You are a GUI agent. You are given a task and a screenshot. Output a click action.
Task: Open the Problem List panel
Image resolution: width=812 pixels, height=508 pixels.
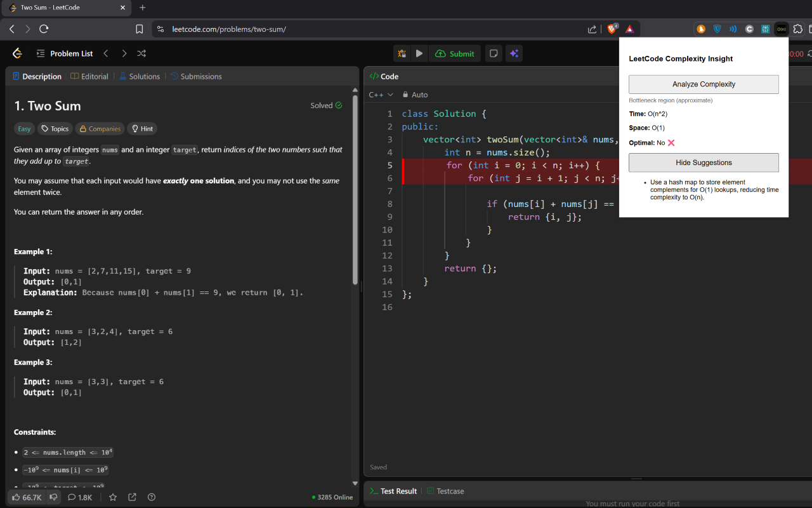[65, 53]
